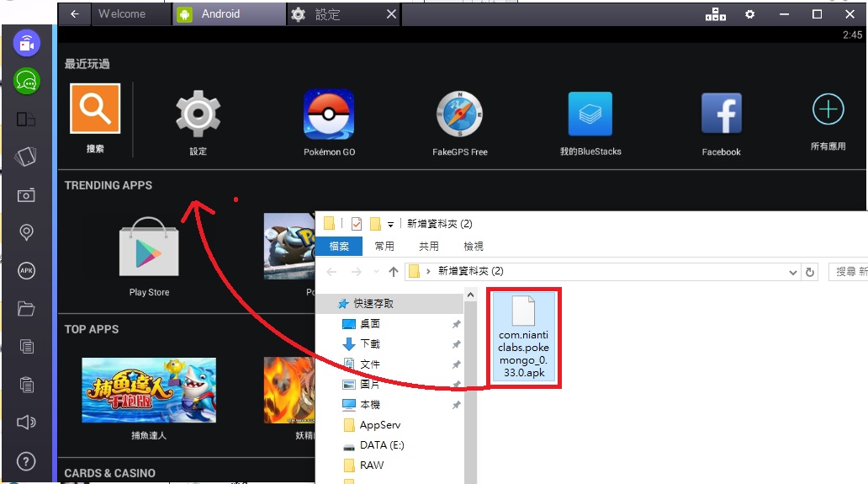Screen dimensions: 868x484
Task: Open the Play Store app
Action: 149,247
